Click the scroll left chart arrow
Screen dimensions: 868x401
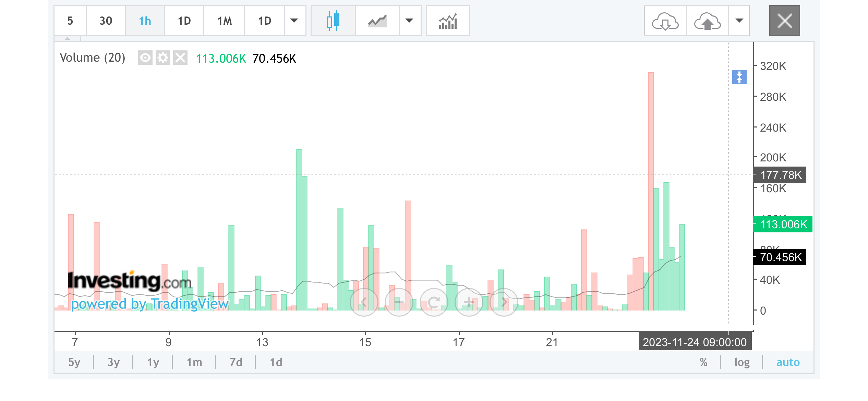pos(364,302)
